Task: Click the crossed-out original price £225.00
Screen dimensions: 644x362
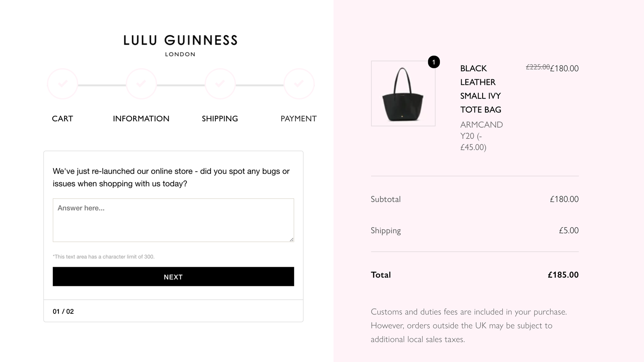Action: point(538,67)
